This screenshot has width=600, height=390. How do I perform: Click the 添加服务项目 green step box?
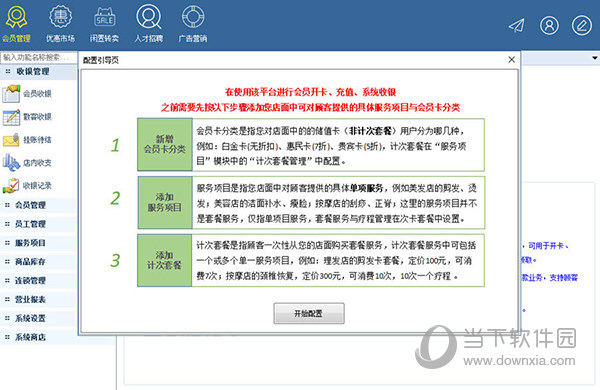tap(165, 202)
